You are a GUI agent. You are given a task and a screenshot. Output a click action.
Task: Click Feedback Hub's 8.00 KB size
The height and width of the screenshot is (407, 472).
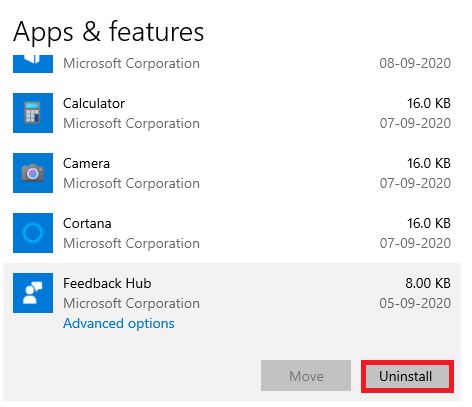coord(428,283)
